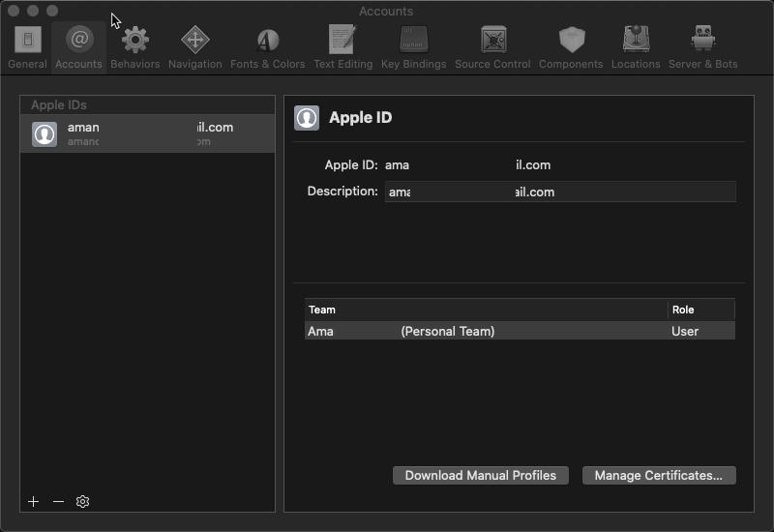Open Server & Bots preferences
Screen dimensions: 774x532
703,47
